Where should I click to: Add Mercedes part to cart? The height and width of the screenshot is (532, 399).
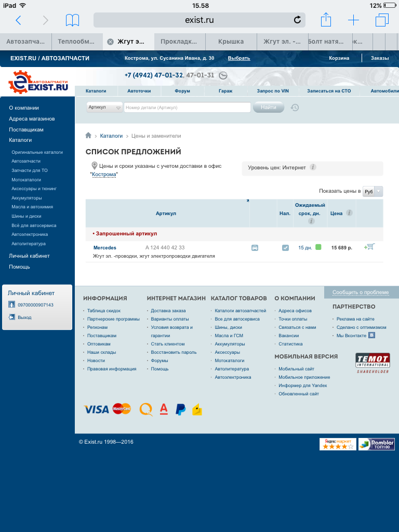369,247
